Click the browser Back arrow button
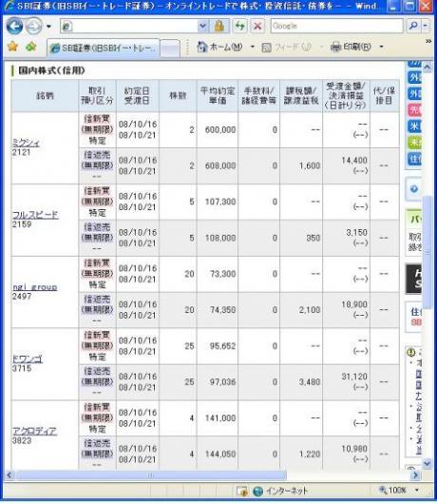Screen dimensions: 437x504 (14, 26)
